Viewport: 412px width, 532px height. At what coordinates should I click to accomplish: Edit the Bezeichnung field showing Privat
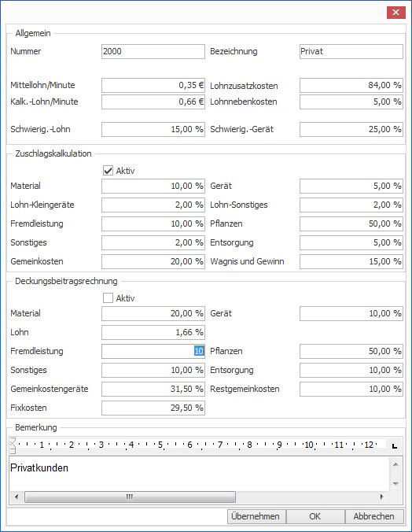351,52
